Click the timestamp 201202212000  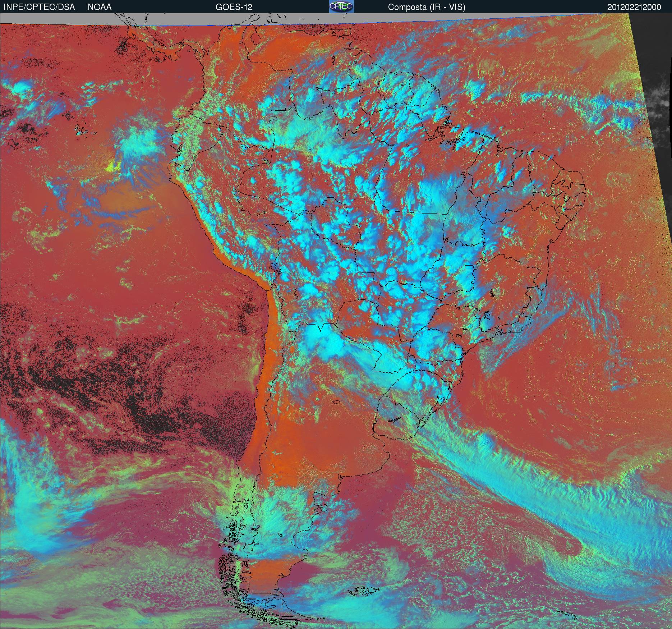point(634,7)
